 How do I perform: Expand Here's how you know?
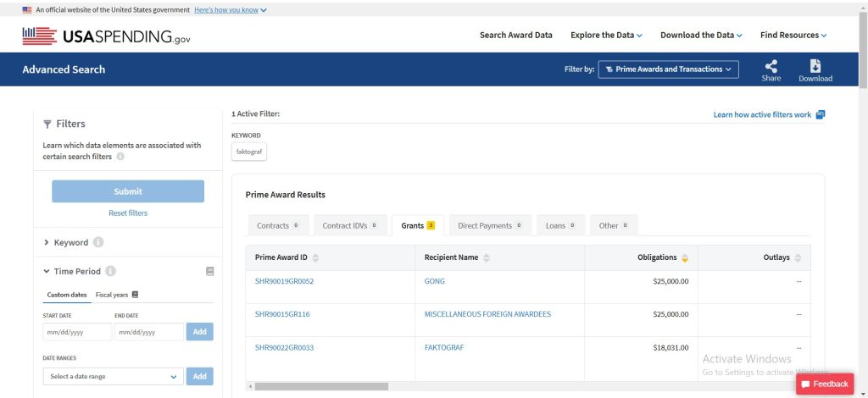pos(231,10)
